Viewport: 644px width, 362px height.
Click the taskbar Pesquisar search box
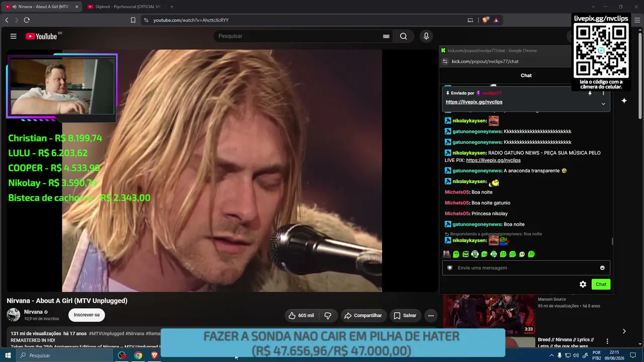[64, 355]
